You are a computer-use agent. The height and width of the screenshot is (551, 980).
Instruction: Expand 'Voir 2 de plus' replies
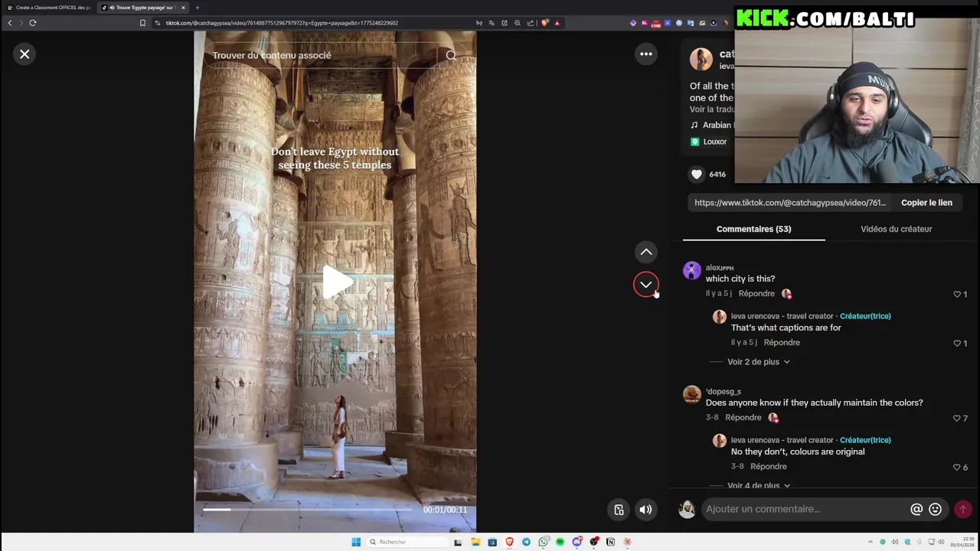pos(758,362)
